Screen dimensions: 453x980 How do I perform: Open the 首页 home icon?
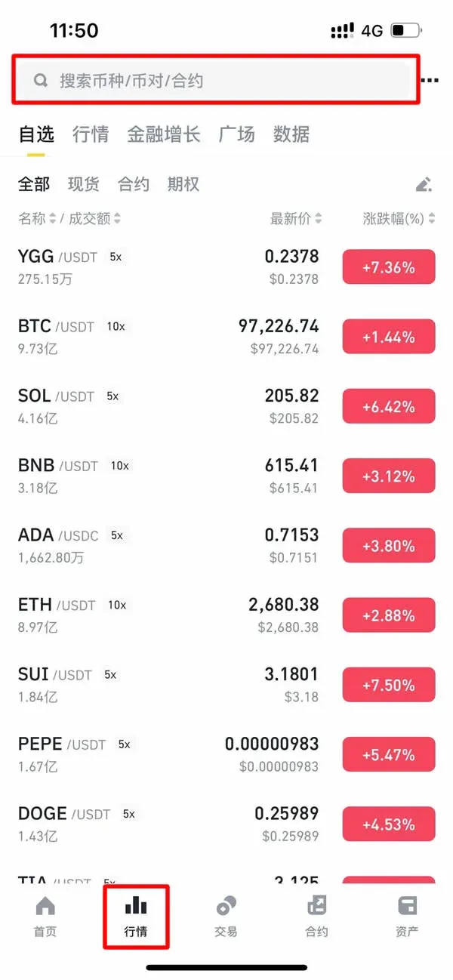[45, 914]
